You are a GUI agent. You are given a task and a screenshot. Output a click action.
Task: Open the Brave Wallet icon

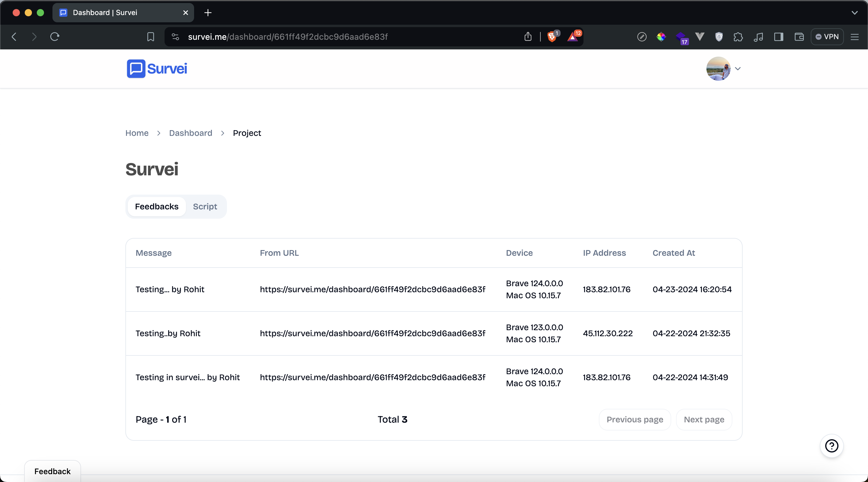click(799, 37)
